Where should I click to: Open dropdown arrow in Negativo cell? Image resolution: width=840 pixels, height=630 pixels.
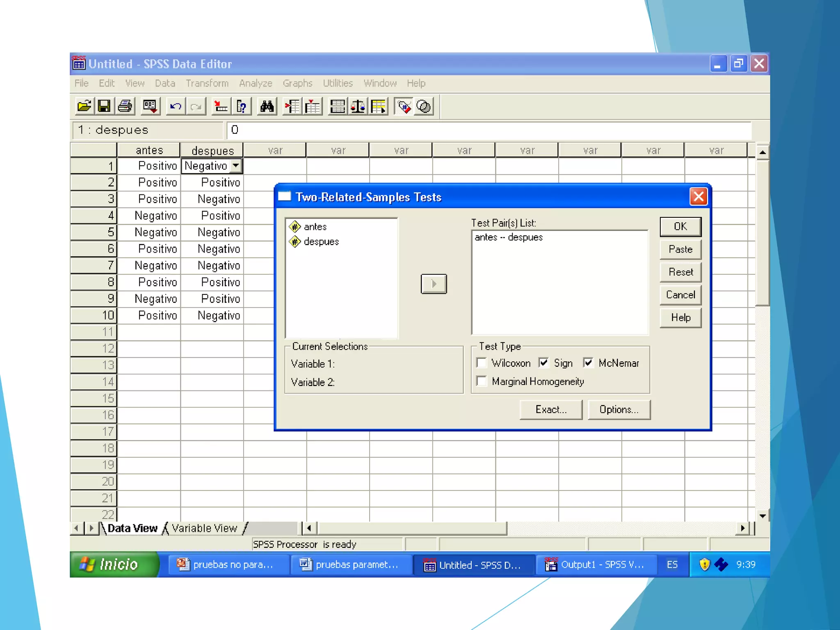coord(236,166)
